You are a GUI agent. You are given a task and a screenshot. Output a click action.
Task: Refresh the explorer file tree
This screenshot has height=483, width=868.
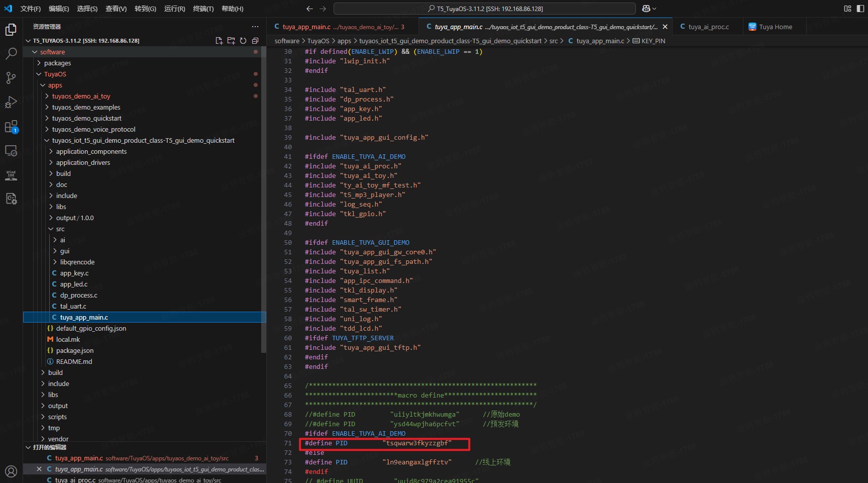243,41
